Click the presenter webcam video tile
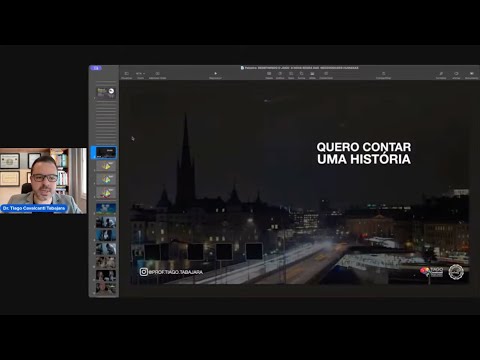The width and height of the screenshot is (480, 360). click(43, 181)
